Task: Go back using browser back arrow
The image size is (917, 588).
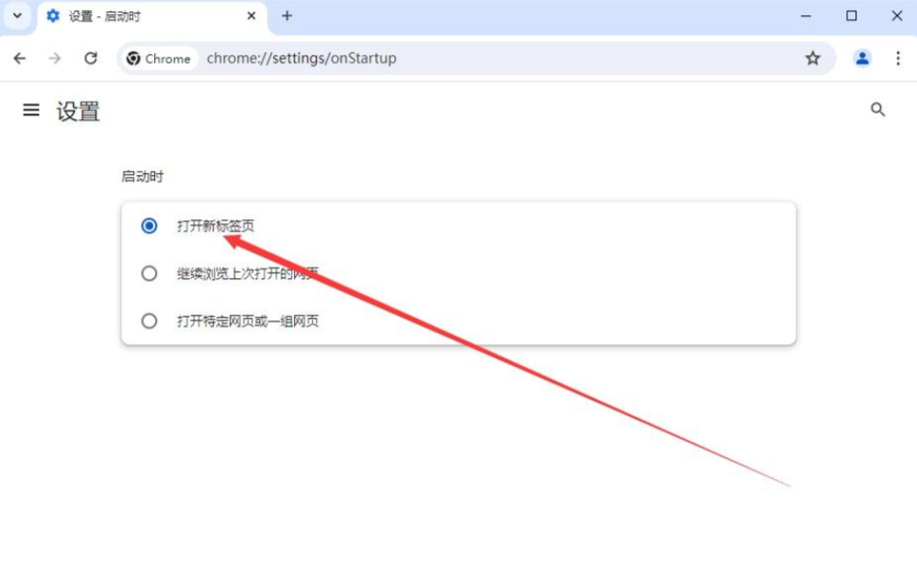Action: (x=20, y=59)
